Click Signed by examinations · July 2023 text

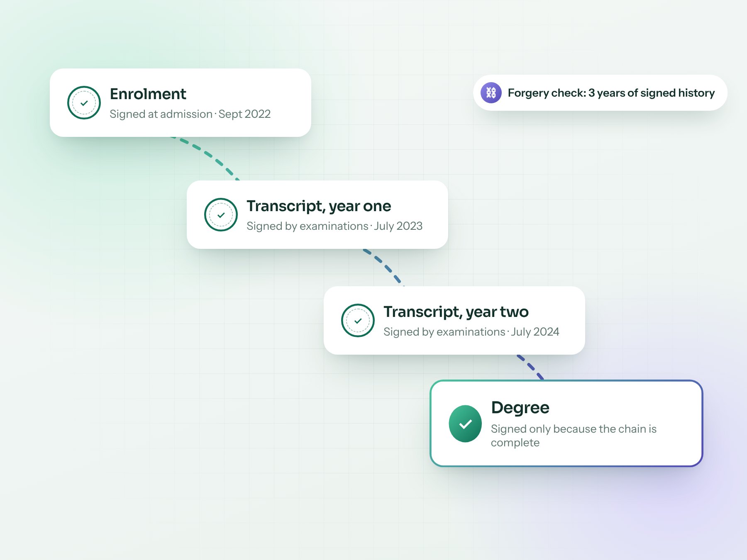click(x=334, y=226)
